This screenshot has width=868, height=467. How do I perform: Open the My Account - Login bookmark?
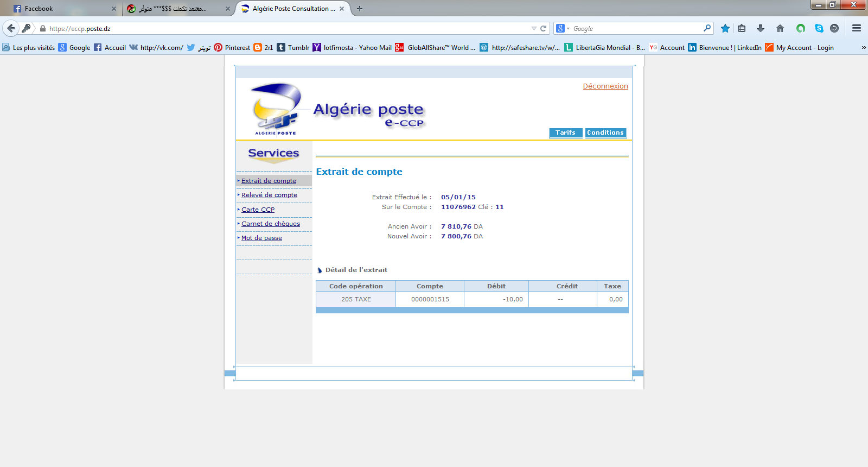(799, 48)
